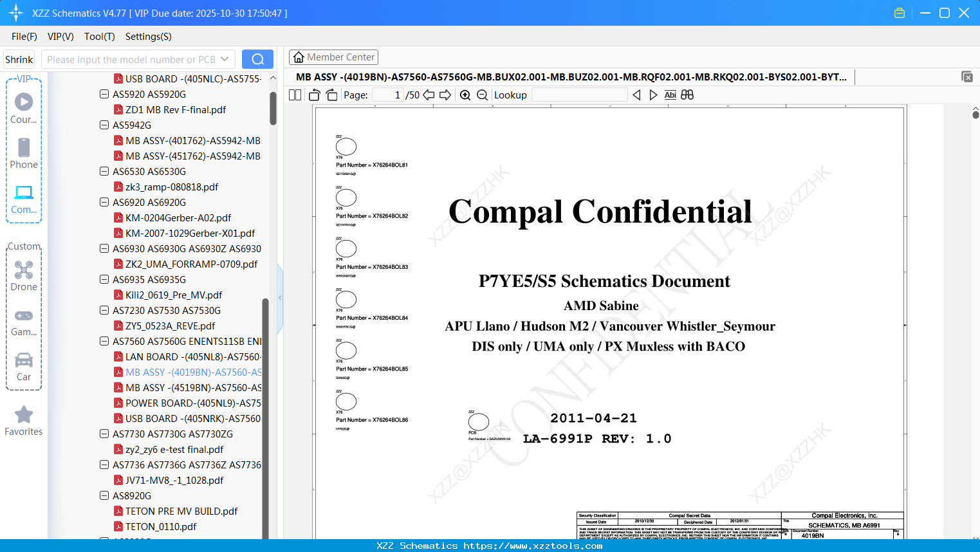Collapse the AS7736 AS7736G group

104,465
